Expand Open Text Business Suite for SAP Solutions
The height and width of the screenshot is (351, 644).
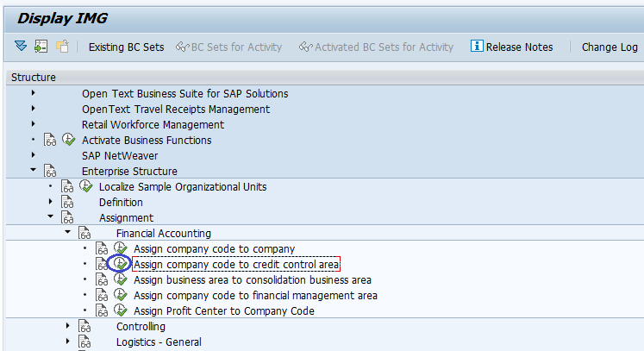(34, 93)
